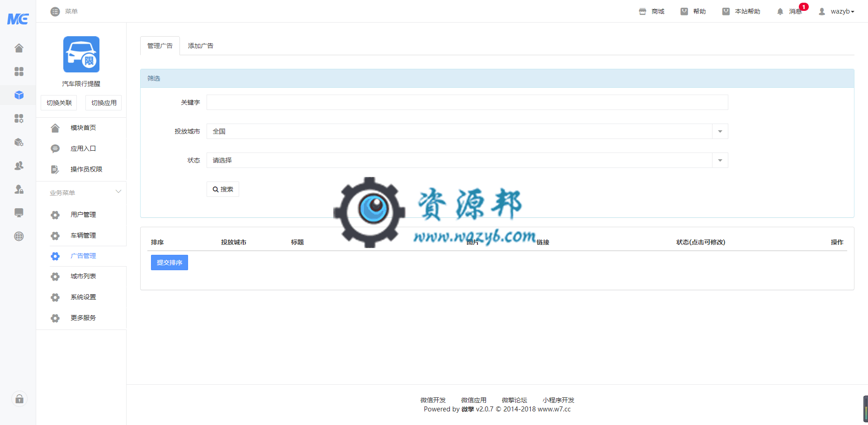The height and width of the screenshot is (425, 868).
Task: Open the globe icon in left rail
Action: click(19, 236)
